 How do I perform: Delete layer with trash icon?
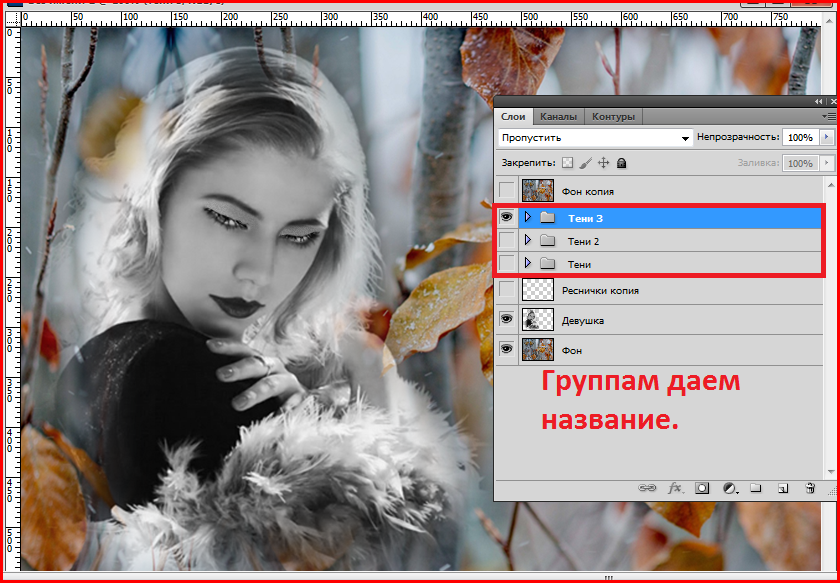[810, 488]
